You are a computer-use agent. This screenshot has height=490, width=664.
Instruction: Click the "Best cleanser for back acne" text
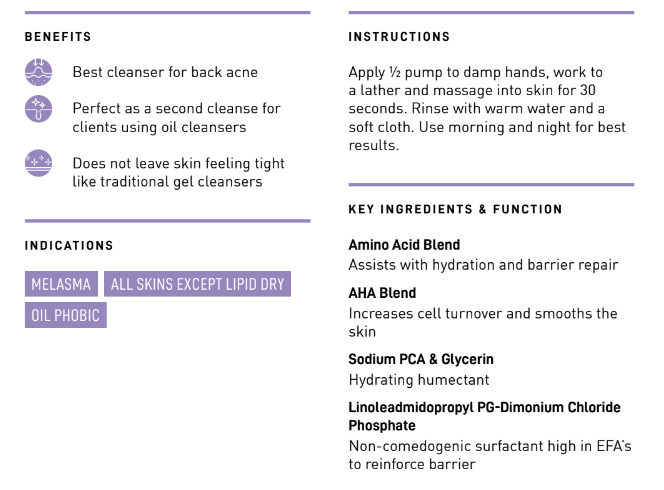[x=165, y=72]
